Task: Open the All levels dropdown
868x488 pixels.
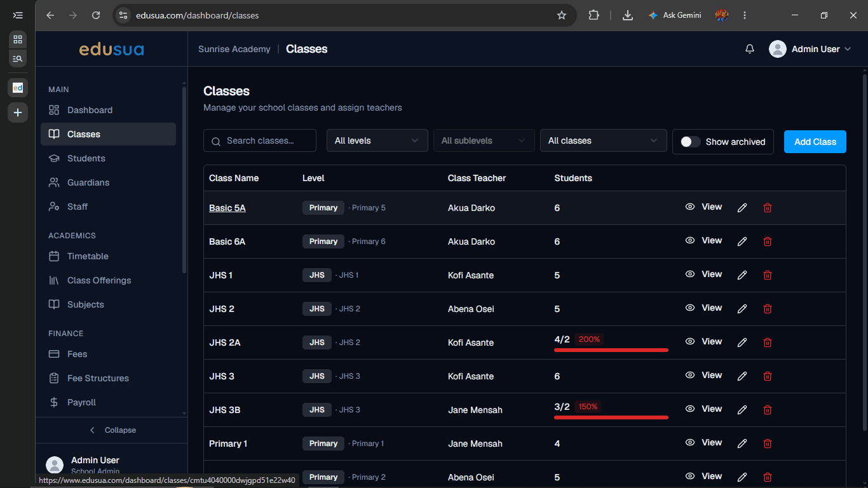Action: pos(377,140)
